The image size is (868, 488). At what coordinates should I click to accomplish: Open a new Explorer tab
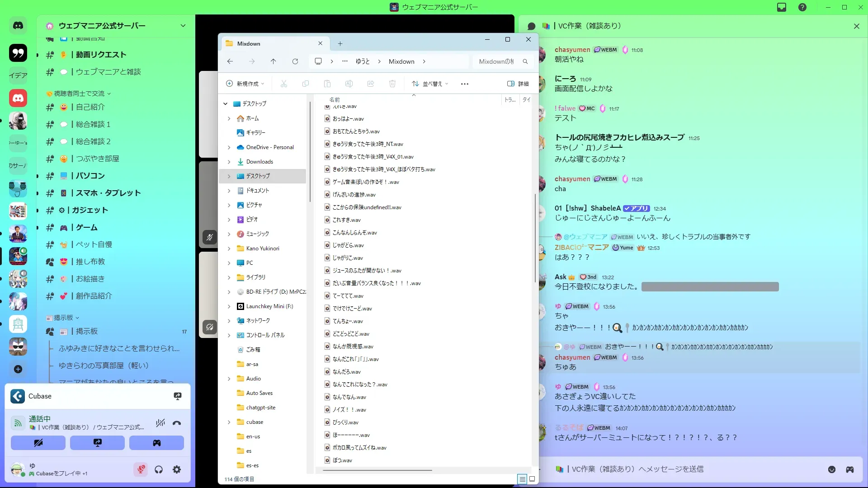[340, 44]
